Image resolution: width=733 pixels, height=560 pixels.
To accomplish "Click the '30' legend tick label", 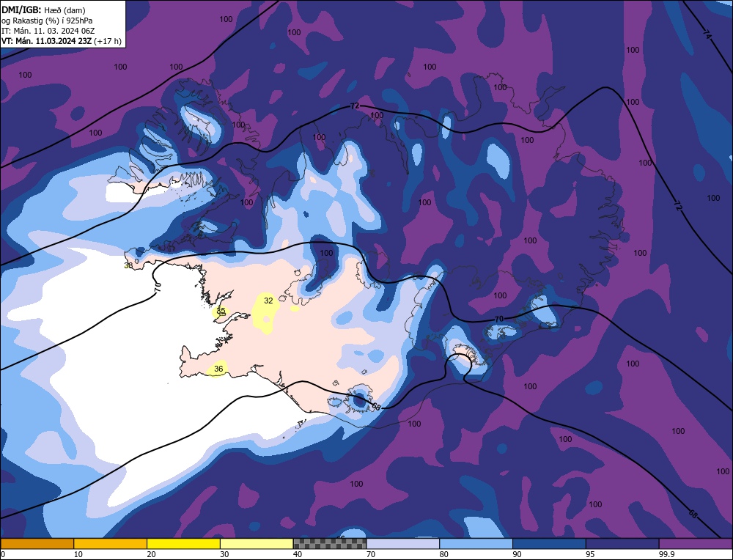I will pos(225,554).
